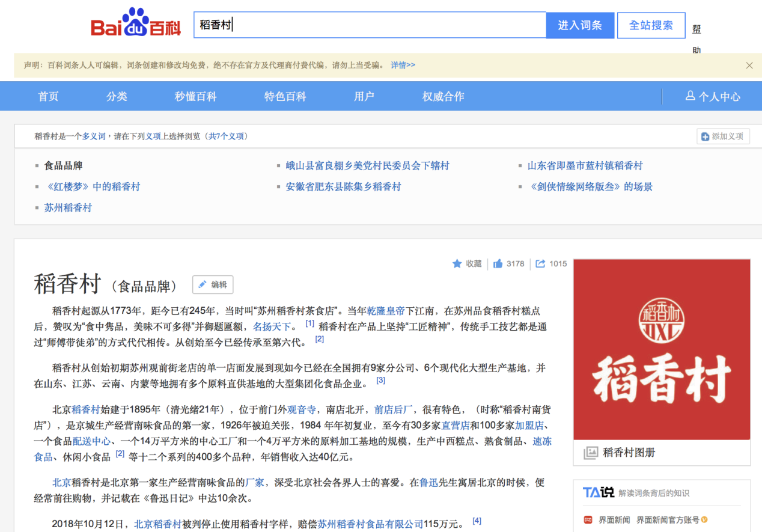Click the red 稻香村 logo image

662,349
